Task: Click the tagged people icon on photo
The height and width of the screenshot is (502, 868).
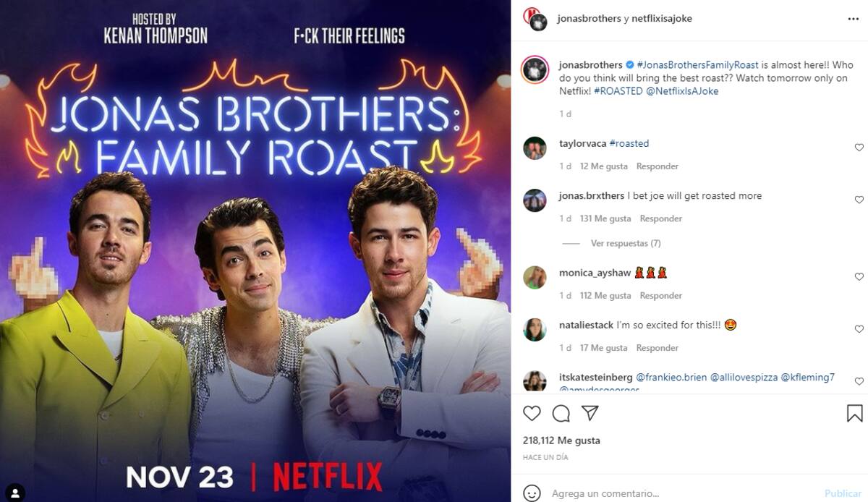Action: tap(14, 493)
